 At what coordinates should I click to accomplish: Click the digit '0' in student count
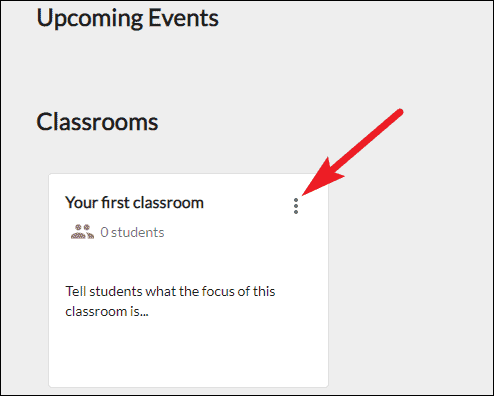104,232
